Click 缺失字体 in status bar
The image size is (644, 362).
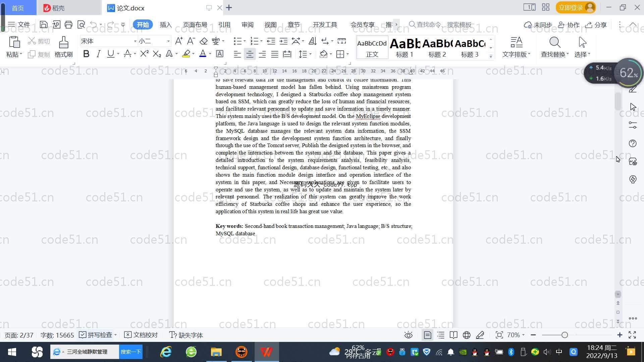coord(186,335)
